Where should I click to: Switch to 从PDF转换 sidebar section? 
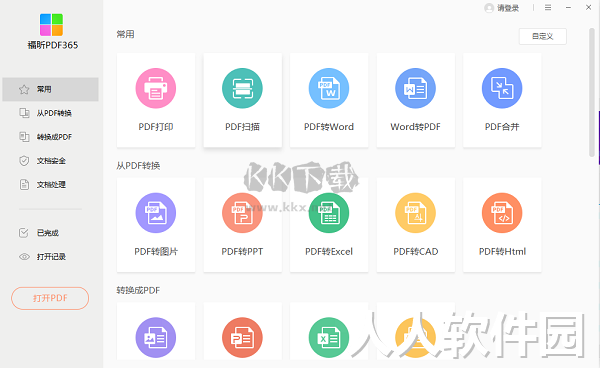point(51,113)
